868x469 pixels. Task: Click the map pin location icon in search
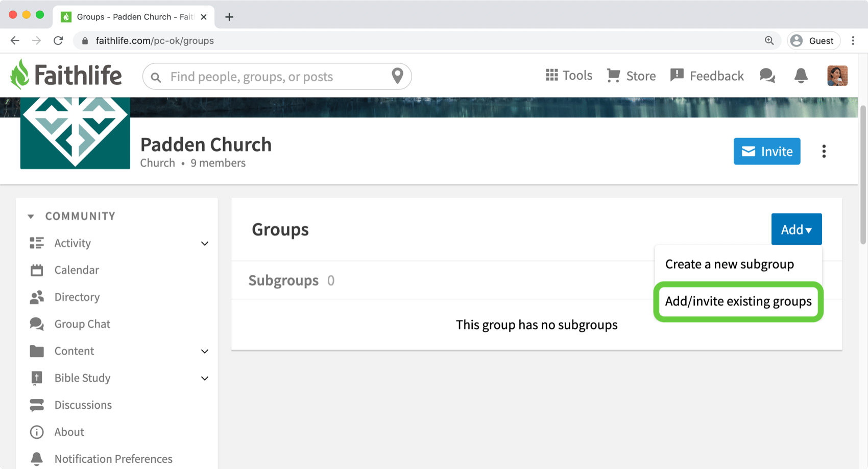(x=397, y=76)
